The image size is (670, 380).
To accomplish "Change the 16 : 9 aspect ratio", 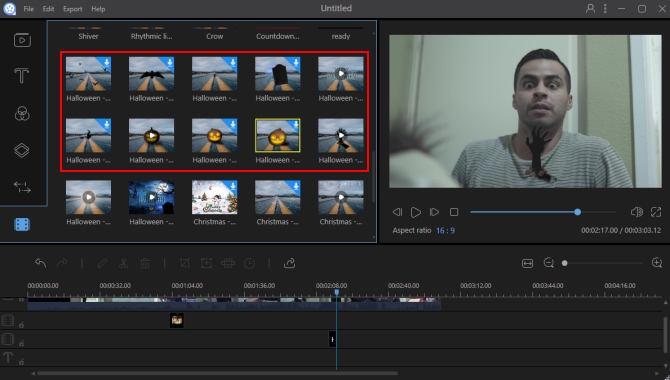I will pos(445,230).
